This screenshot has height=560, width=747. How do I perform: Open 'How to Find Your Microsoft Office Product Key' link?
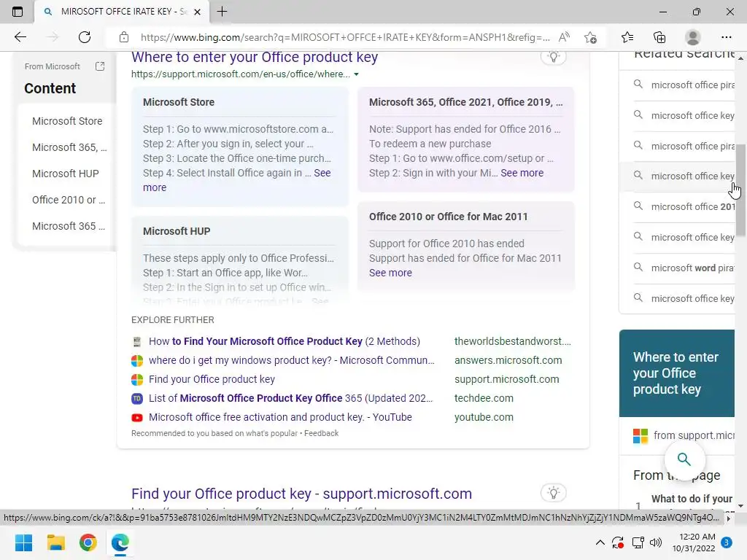[x=285, y=341]
